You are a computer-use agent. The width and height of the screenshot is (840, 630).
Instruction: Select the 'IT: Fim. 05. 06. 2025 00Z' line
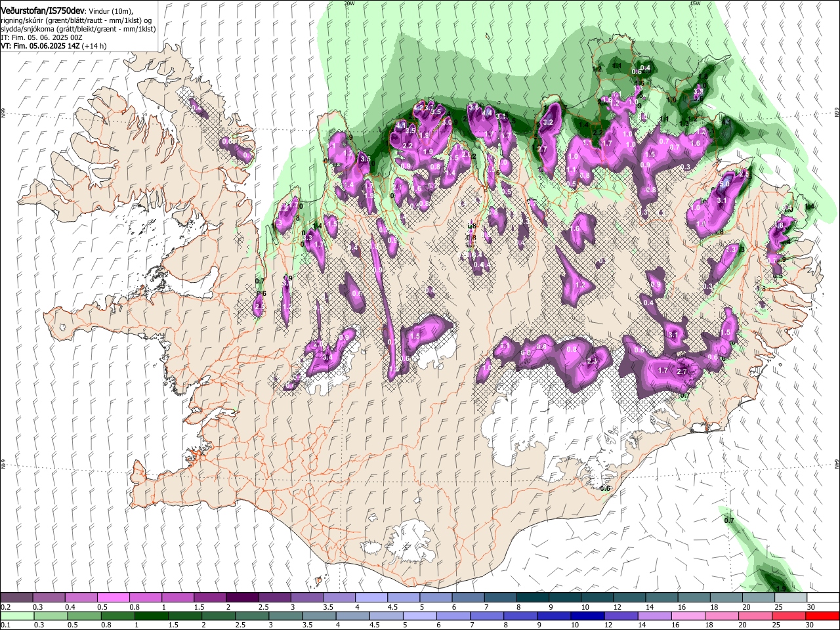click(42, 37)
